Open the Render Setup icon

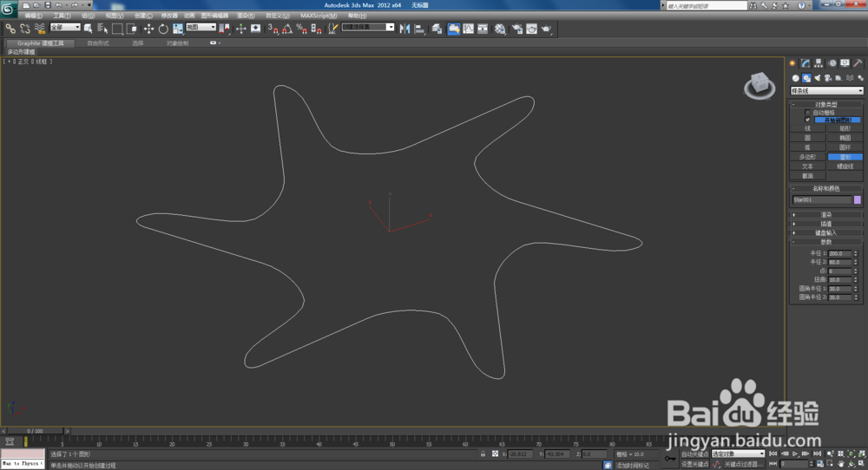517,29
